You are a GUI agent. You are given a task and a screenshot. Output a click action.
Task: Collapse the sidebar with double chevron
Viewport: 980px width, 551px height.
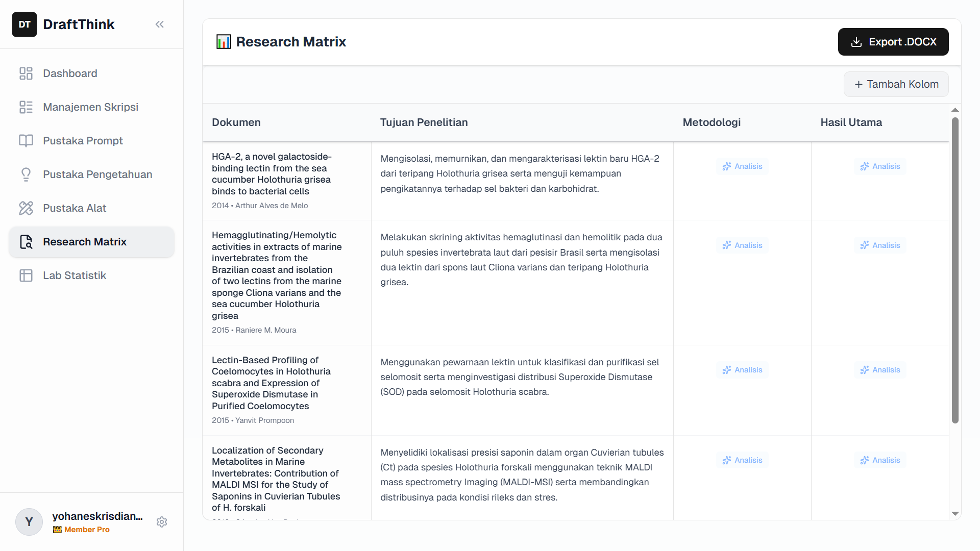[x=160, y=24]
